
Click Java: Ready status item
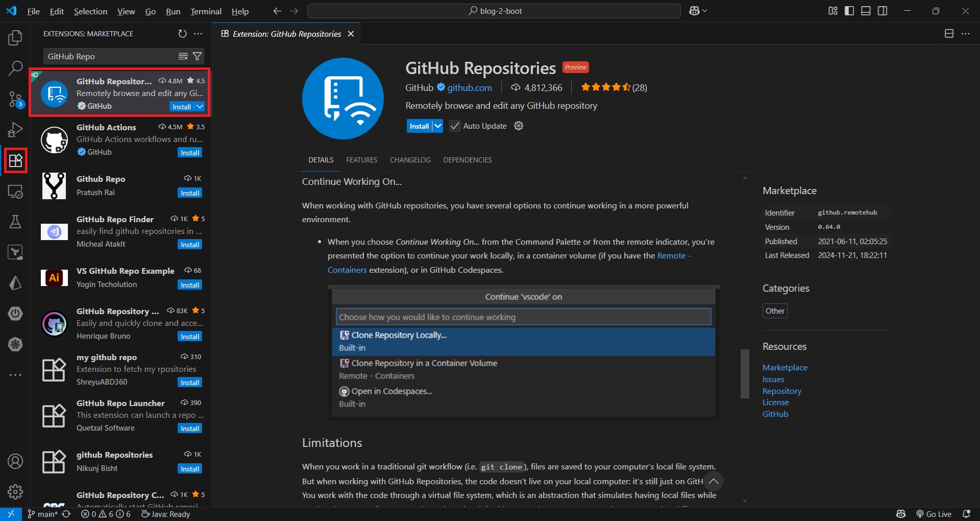[x=165, y=514]
